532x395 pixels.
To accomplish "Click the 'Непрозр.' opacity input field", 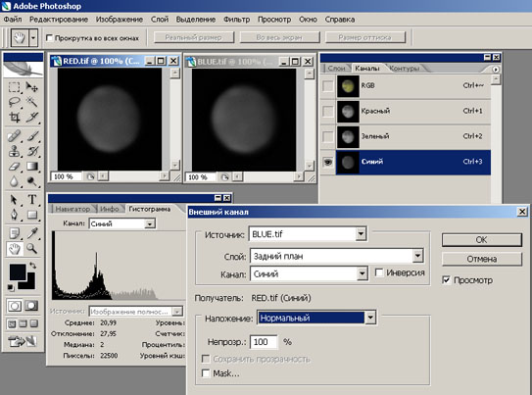I will click(264, 342).
